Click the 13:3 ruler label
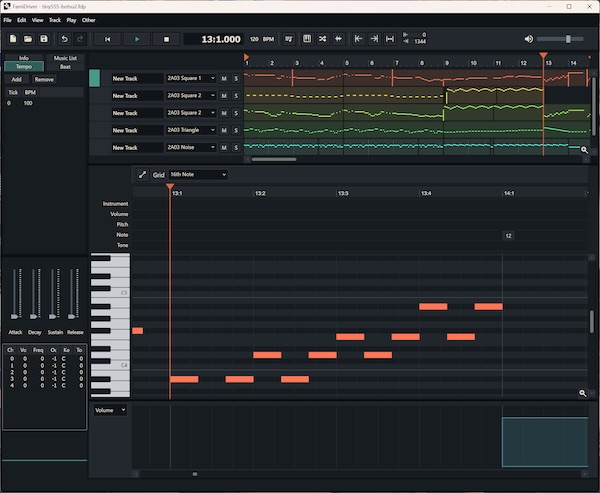This screenshot has height=493, width=600. (x=343, y=193)
